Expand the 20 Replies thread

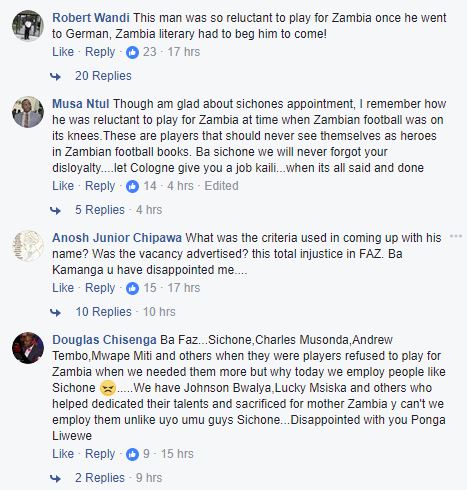tap(103, 76)
